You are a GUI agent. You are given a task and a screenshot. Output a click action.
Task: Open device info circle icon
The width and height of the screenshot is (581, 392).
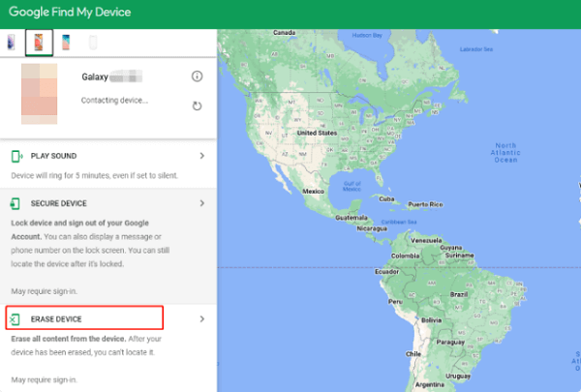(198, 76)
